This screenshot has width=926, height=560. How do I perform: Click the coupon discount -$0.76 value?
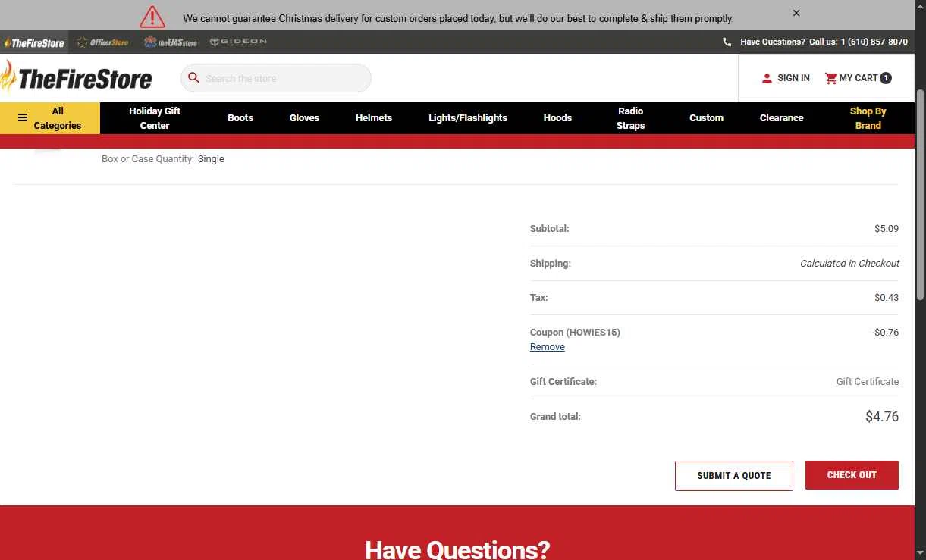(885, 333)
